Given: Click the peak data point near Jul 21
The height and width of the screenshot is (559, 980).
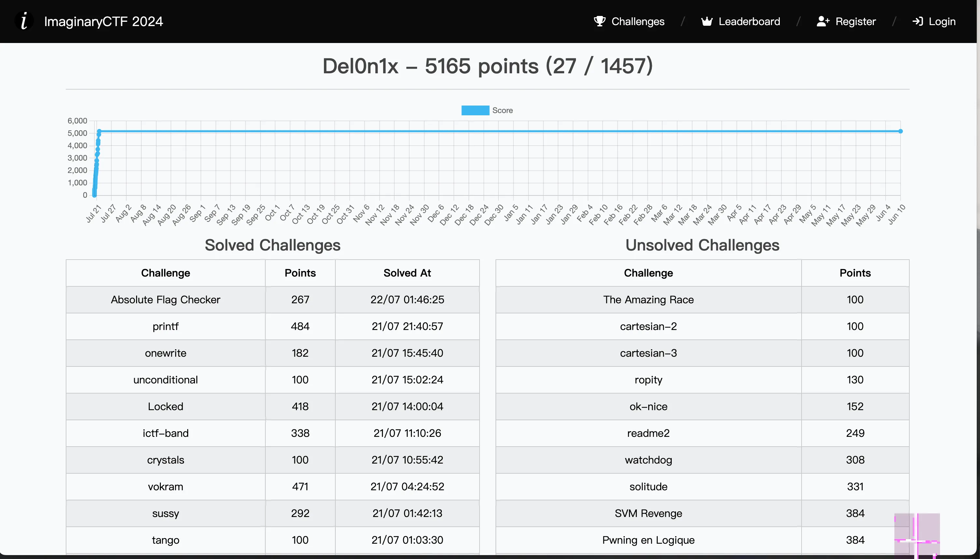Looking at the screenshot, I should [x=99, y=131].
